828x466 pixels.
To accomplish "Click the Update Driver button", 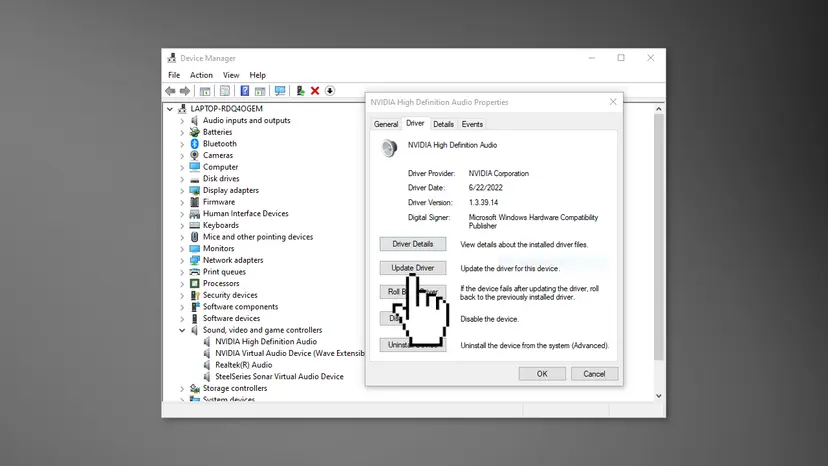I will 412,268.
